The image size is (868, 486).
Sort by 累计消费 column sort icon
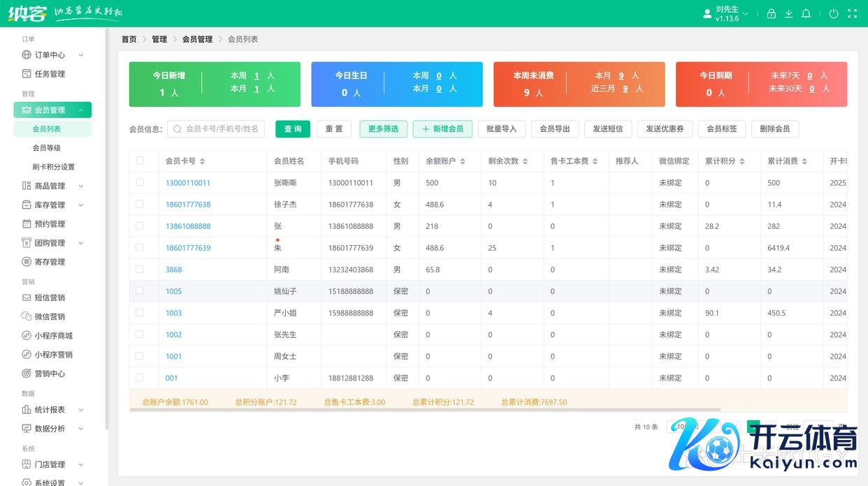click(804, 161)
